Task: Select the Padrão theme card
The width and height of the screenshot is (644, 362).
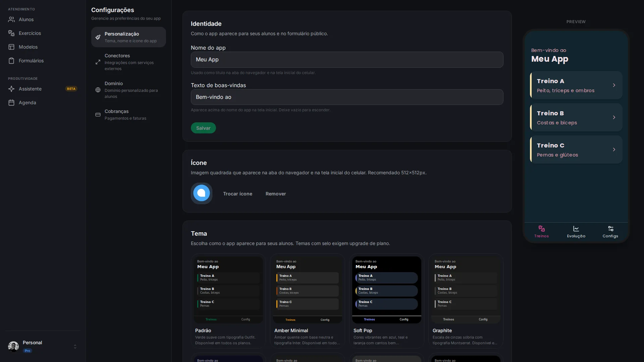Action: point(228,301)
